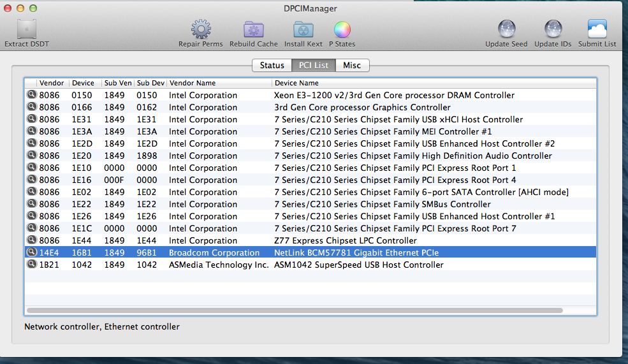Click the horizontal scrollbar of PCI list
Screen dimensions: 628x364
(295, 310)
